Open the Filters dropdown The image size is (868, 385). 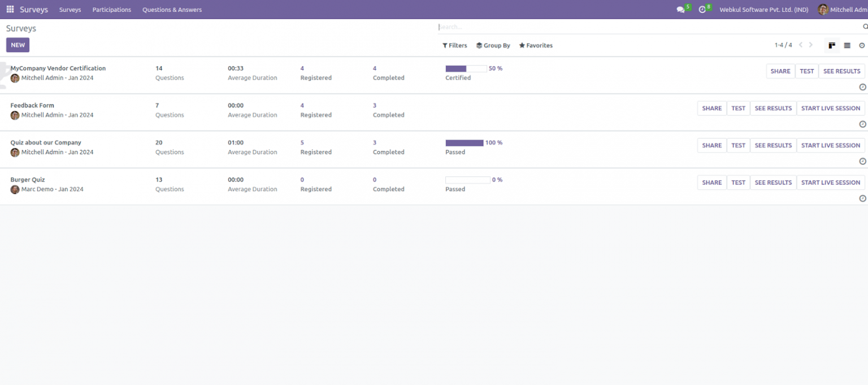[454, 45]
